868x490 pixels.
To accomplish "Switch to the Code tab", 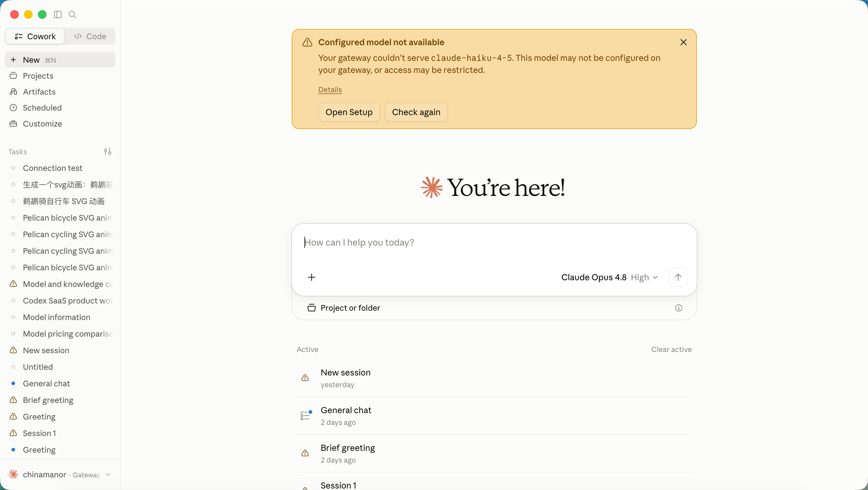I will (x=90, y=36).
